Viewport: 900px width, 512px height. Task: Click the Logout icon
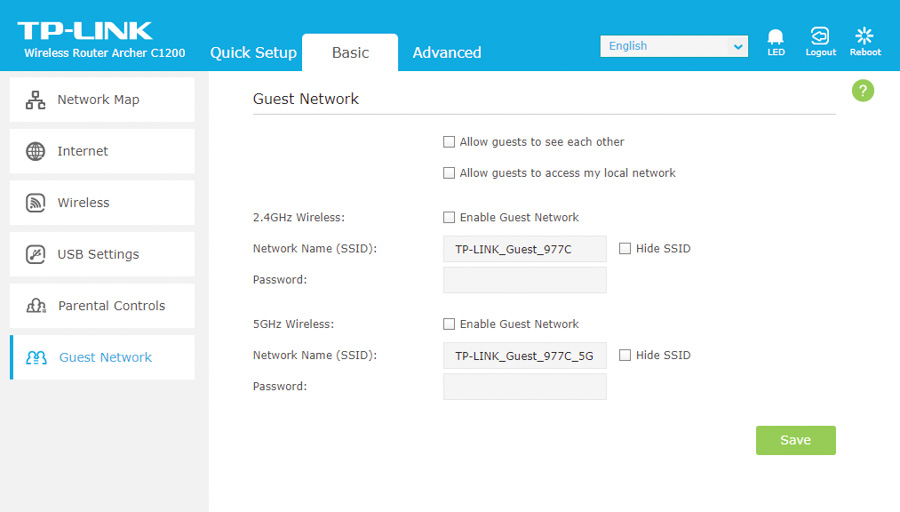[x=820, y=36]
